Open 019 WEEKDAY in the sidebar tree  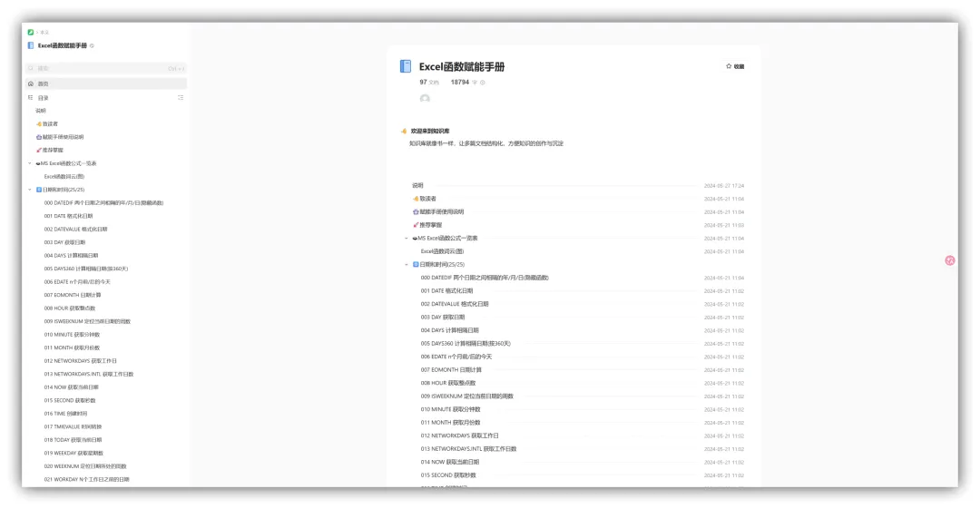click(73, 453)
